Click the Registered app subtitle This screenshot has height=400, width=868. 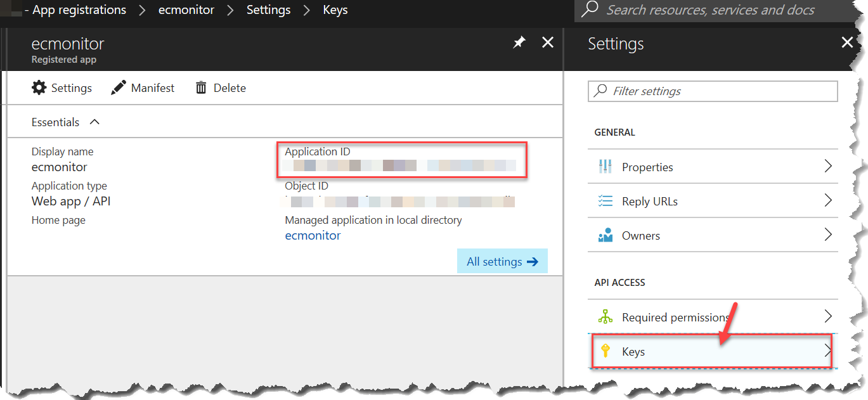[64, 60]
